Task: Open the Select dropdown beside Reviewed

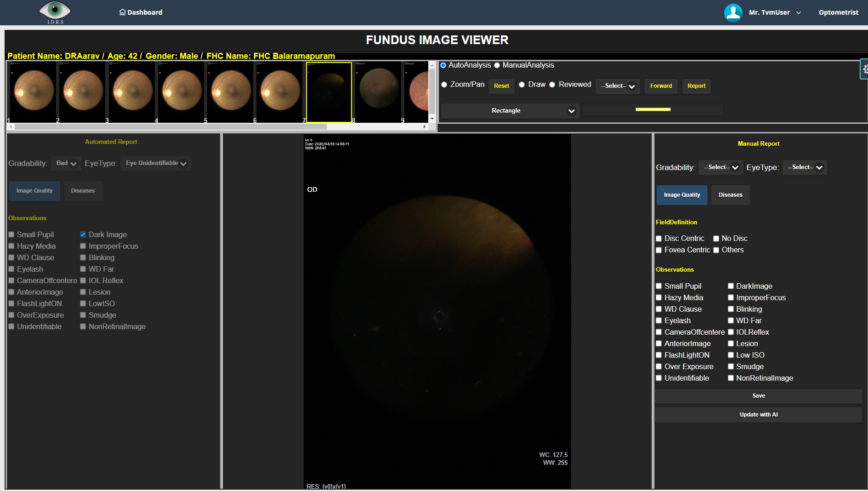Action: coord(618,86)
